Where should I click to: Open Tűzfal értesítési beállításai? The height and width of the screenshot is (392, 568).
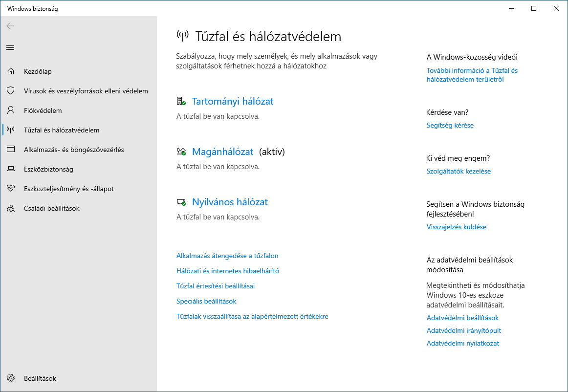pos(216,286)
